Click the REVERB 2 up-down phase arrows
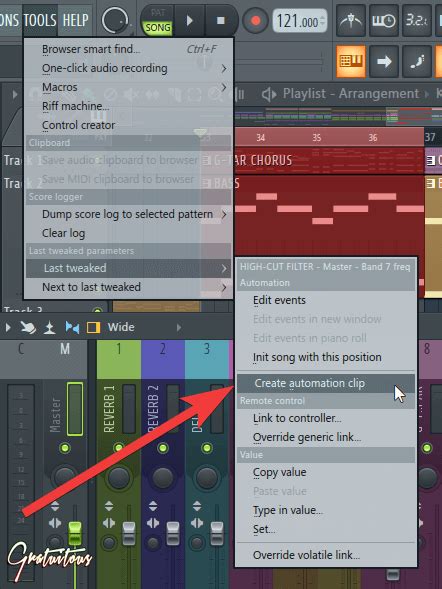Viewport: 442px width, 589px height. click(x=153, y=506)
